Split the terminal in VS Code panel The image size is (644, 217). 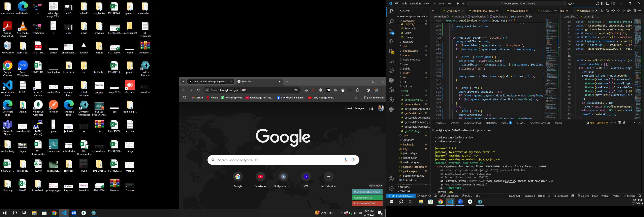619,123
